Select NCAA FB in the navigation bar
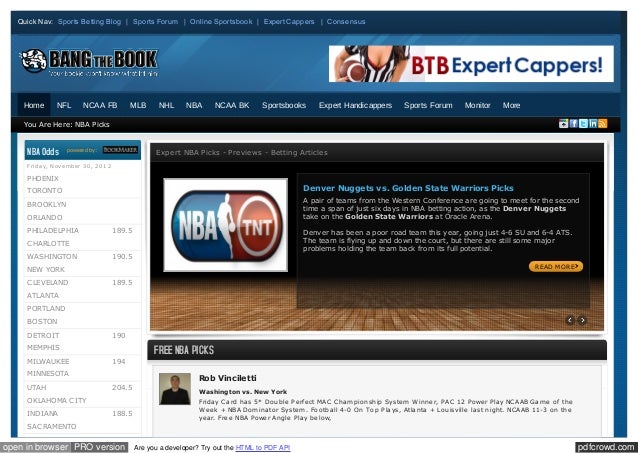The image size is (638, 453). [x=100, y=105]
